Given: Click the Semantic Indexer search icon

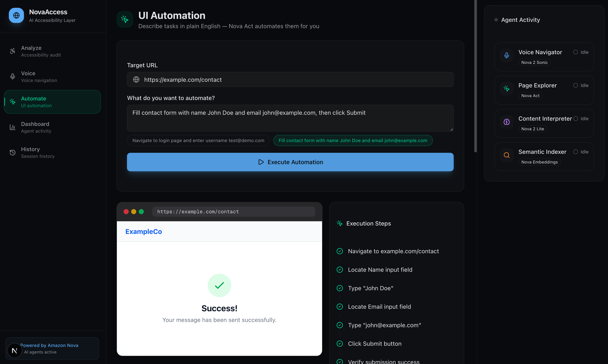Looking at the screenshot, I should 506,155.
